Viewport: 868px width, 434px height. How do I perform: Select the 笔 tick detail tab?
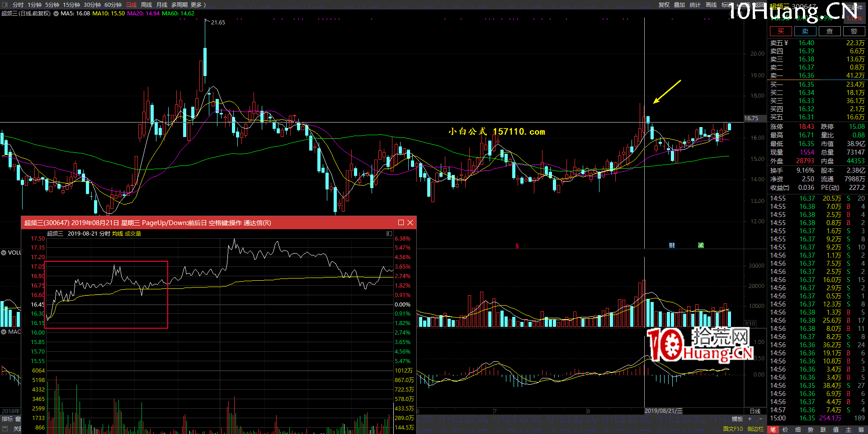(x=773, y=429)
